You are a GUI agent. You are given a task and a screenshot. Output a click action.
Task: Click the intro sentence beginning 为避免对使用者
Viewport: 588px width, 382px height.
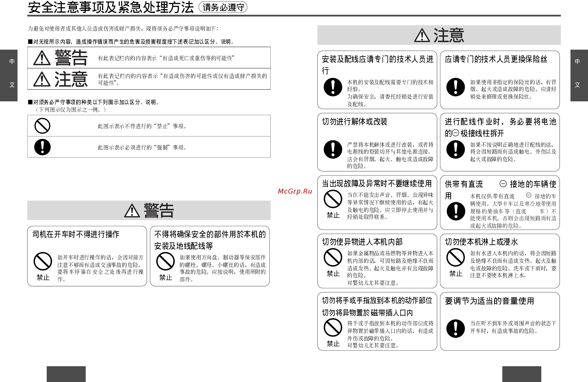coord(123,29)
